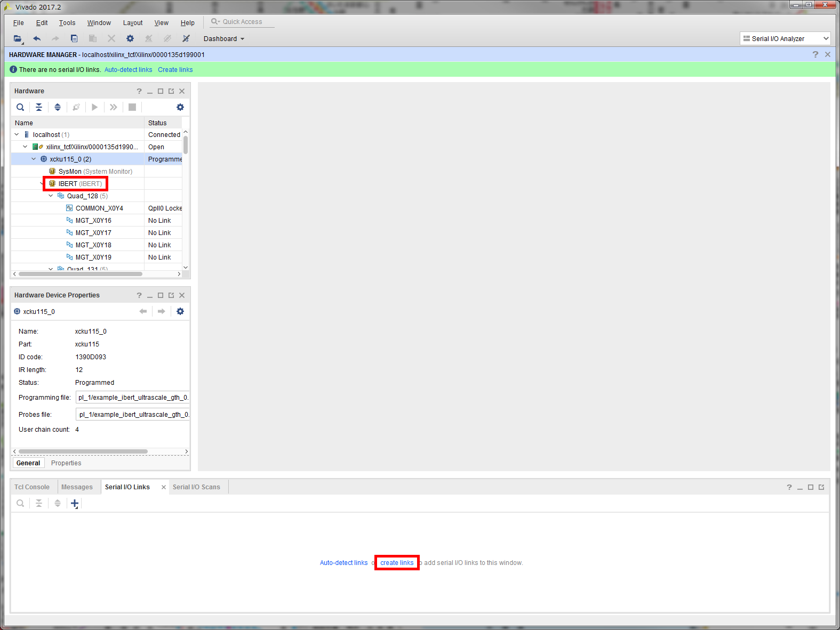
Task: Switch to the Serial I/O Scans tab
Action: (196, 487)
